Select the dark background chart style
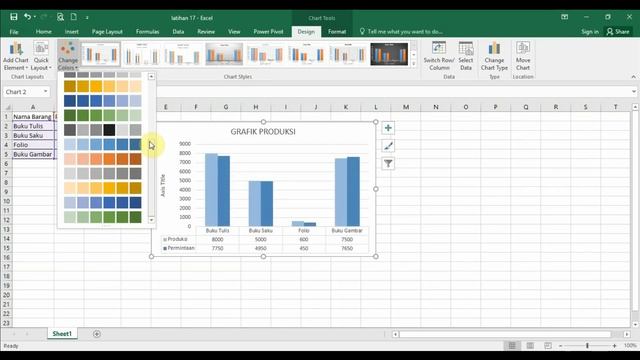 tap(389, 54)
